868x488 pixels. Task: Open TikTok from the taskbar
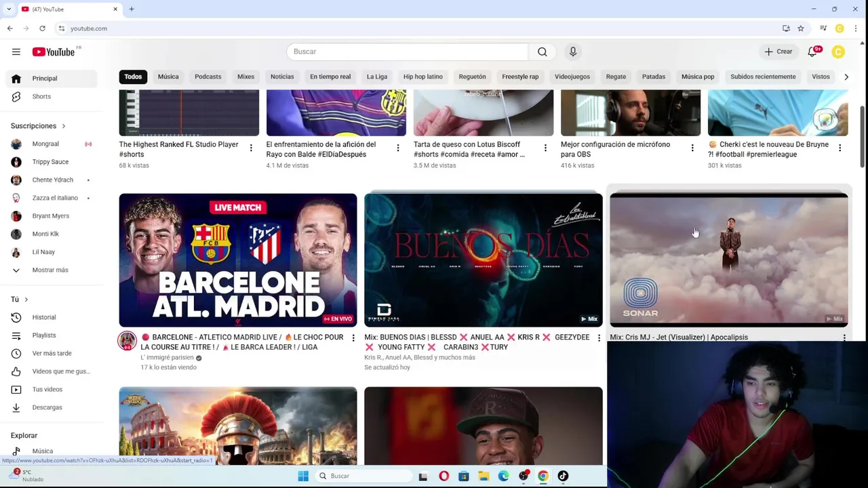point(563,476)
